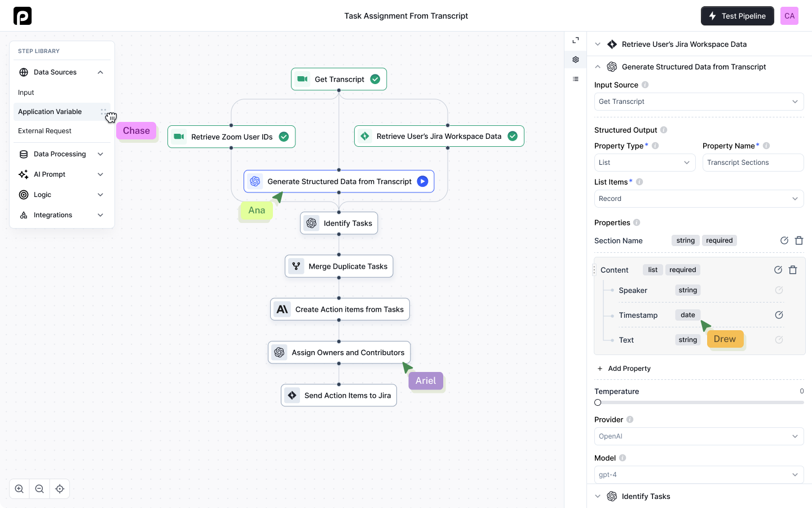Viewport: 812px width, 508px height.
Task: Toggle the required check for Content property
Action: [x=778, y=270]
